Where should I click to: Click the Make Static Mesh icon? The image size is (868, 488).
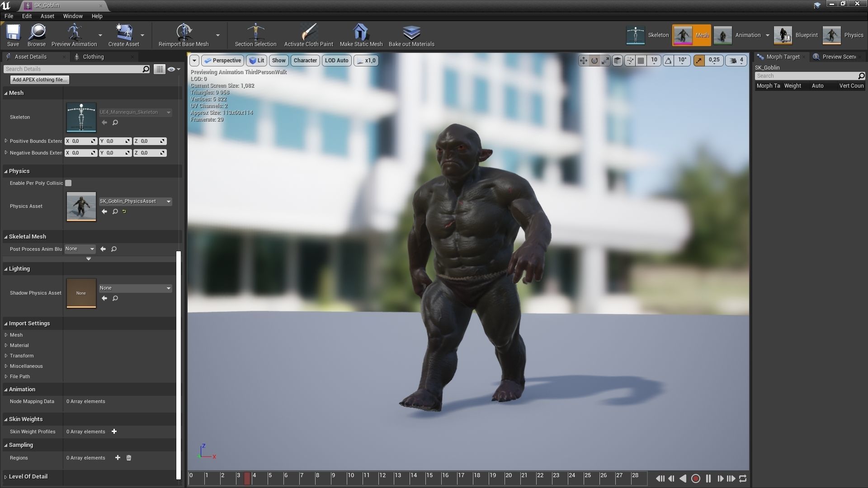coord(361,35)
